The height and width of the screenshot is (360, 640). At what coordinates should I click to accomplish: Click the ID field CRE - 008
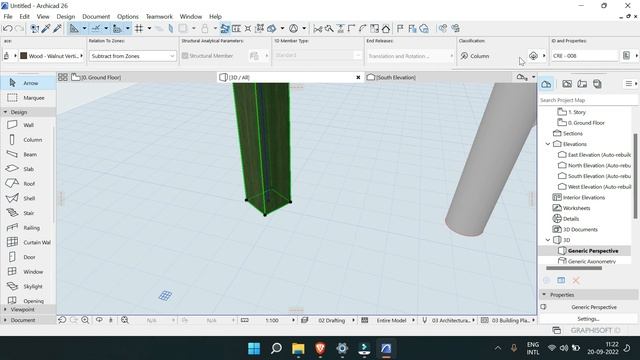coord(584,56)
